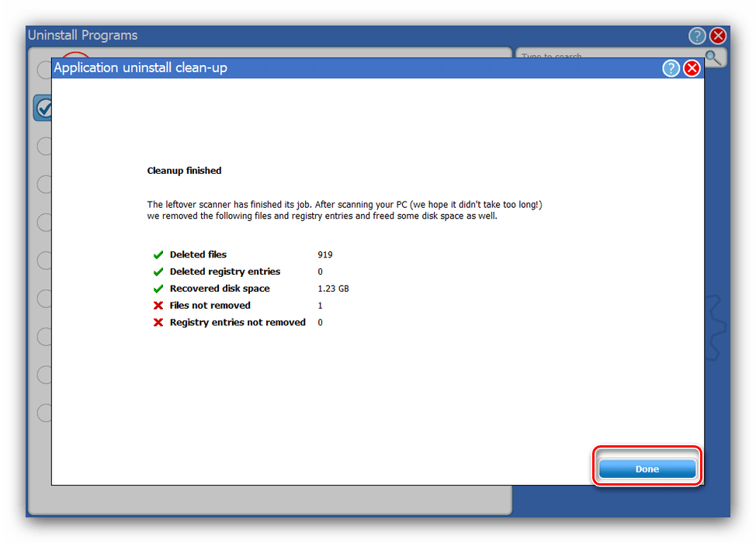Close the Uninstall Programs window
Image resolution: width=756 pixels, height=543 pixels.
coord(718,36)
